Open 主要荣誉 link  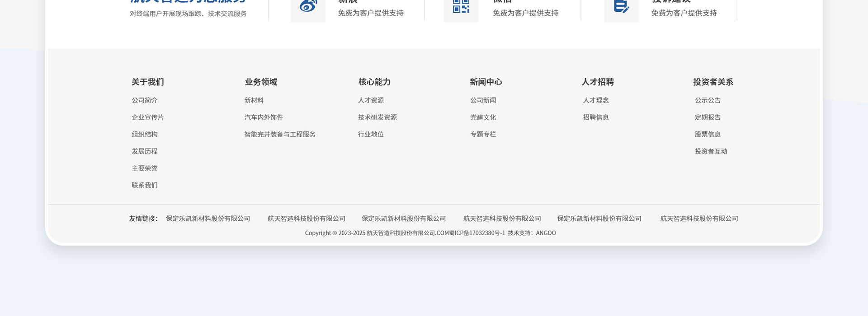tap(145, 168)
